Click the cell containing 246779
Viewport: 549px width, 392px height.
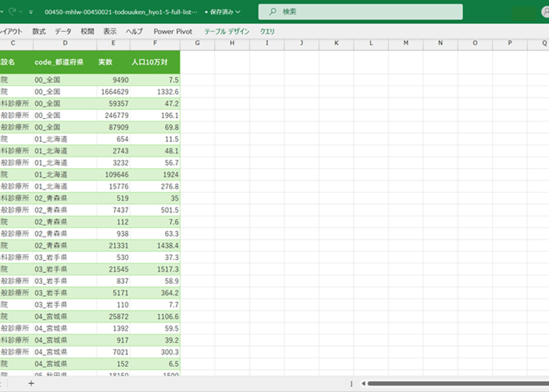click(x=113, y=115)
